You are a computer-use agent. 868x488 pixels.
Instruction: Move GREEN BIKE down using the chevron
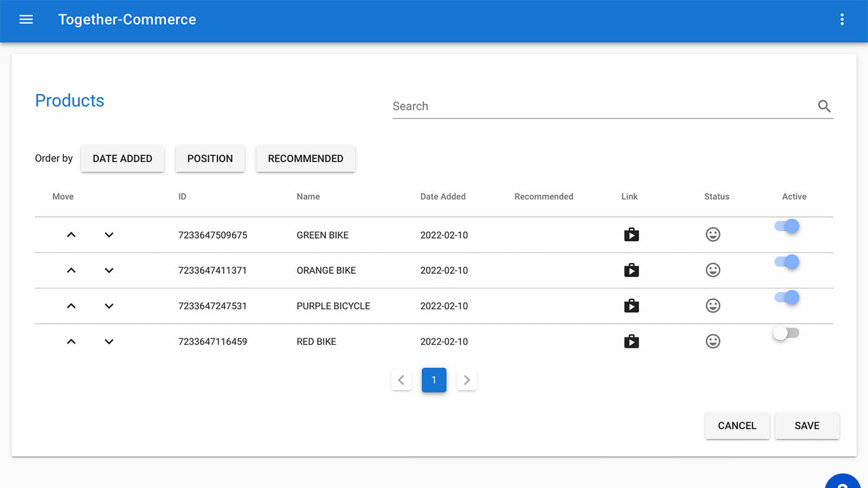click(x=108, y=235)
